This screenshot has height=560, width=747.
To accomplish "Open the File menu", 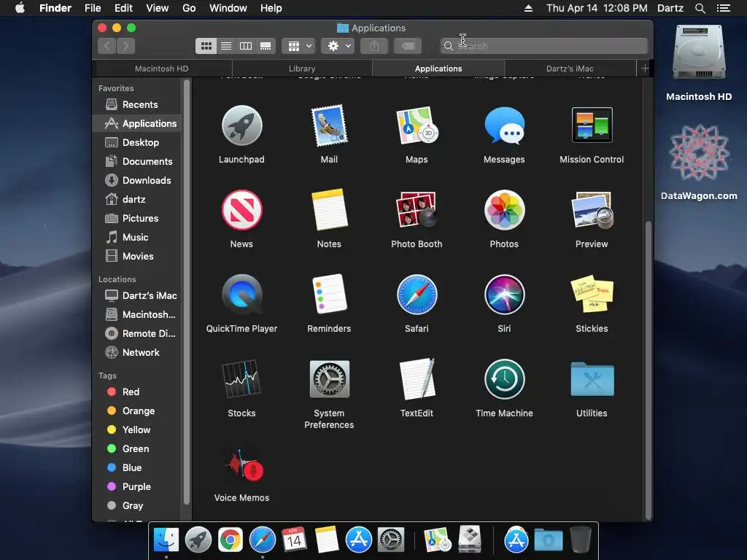I will [93, 8].
